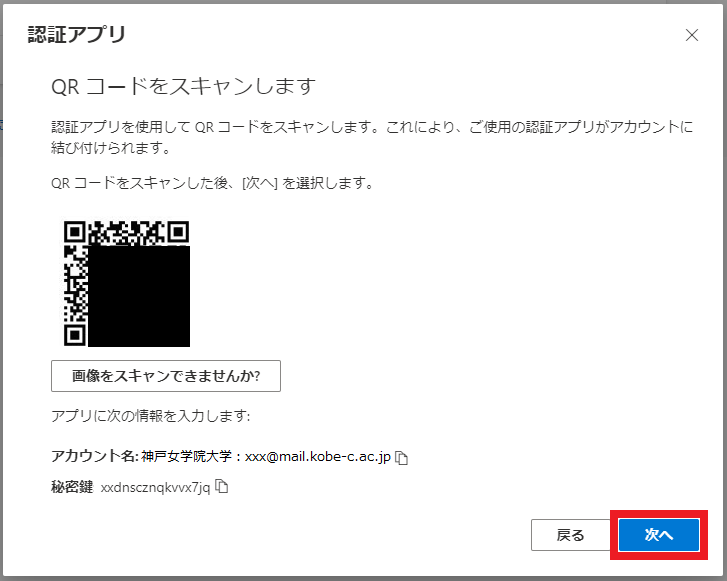Click the 戻る button
Screen dimensions: 727x581
point(571,535)
